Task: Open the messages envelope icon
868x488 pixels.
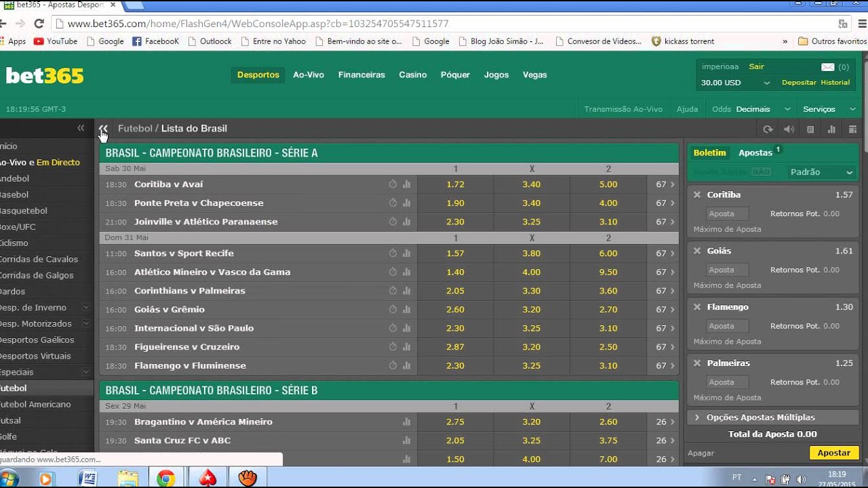Action: coord(827,67)
